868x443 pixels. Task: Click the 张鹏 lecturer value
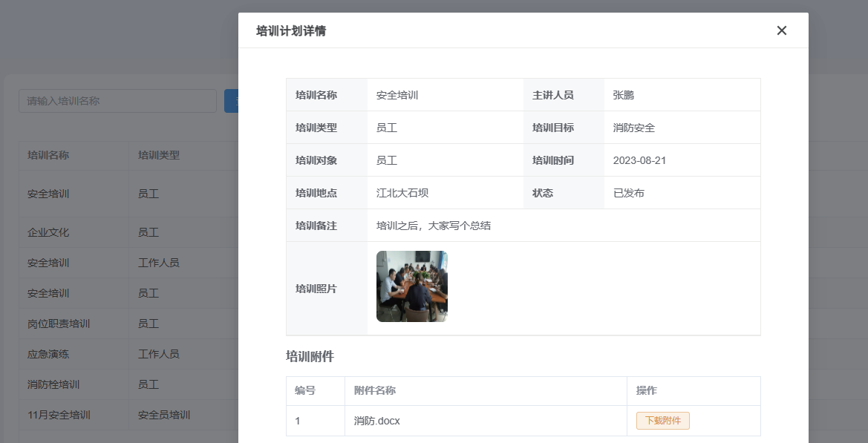click(x=623, y=95)
